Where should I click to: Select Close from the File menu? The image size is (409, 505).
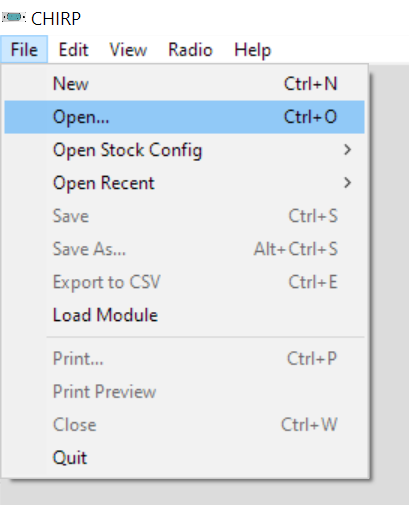(184, 425)
